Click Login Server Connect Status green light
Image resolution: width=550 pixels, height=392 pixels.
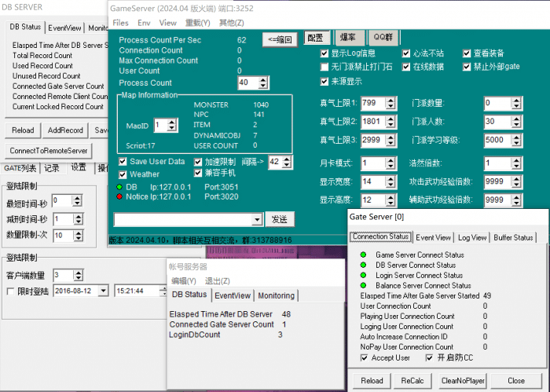tap(364, 275)
